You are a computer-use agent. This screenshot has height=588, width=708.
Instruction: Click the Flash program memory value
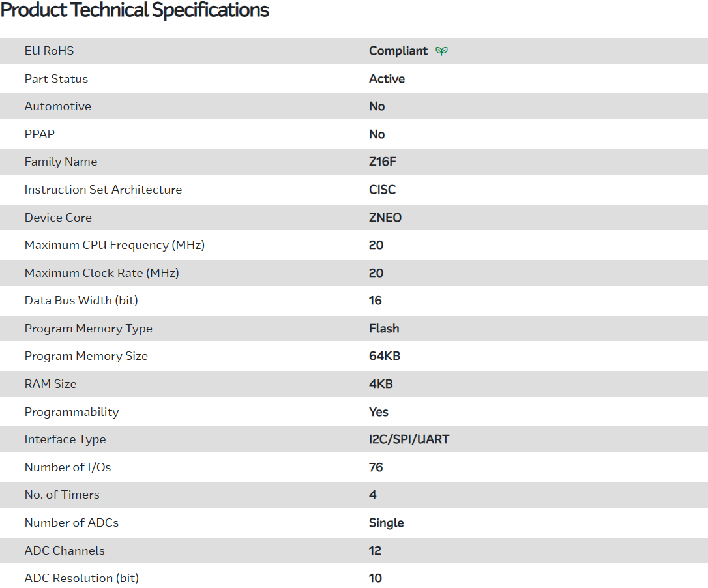[x=384, y=329]
